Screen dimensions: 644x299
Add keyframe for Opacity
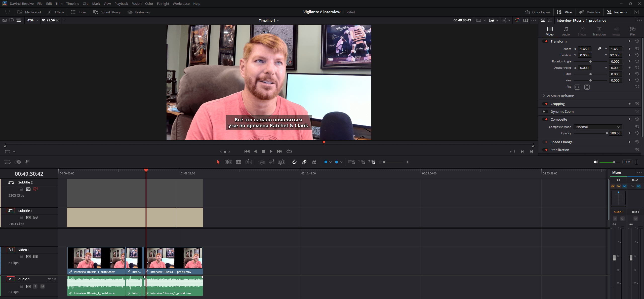point(630,133)
